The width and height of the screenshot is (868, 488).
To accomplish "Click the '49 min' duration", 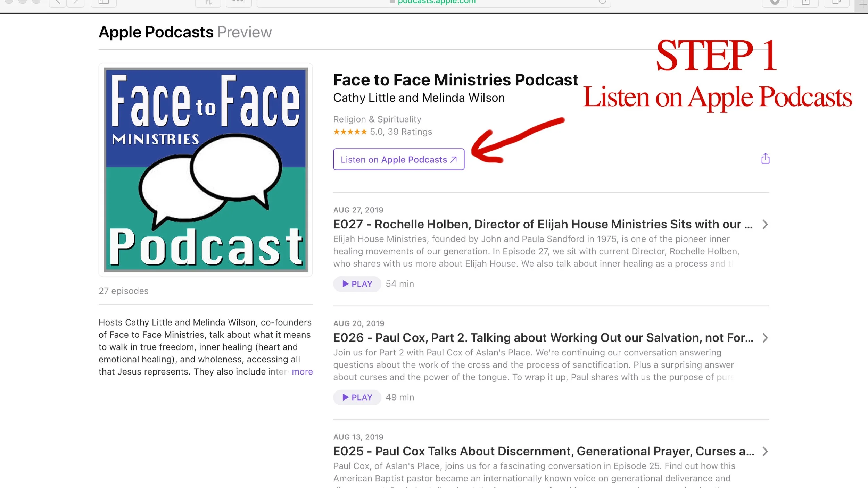I will tap(400, 397).
